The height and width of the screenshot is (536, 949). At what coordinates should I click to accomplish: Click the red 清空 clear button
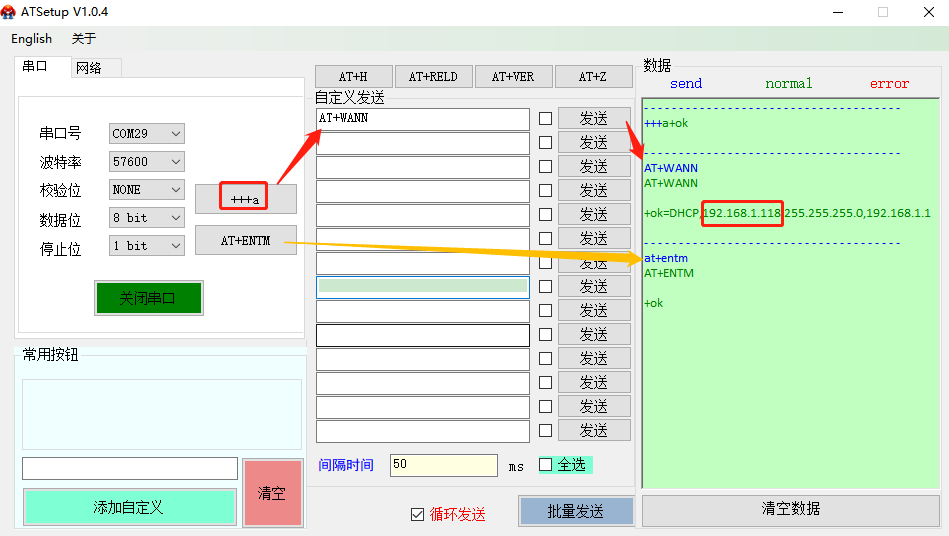click(272, 493)
